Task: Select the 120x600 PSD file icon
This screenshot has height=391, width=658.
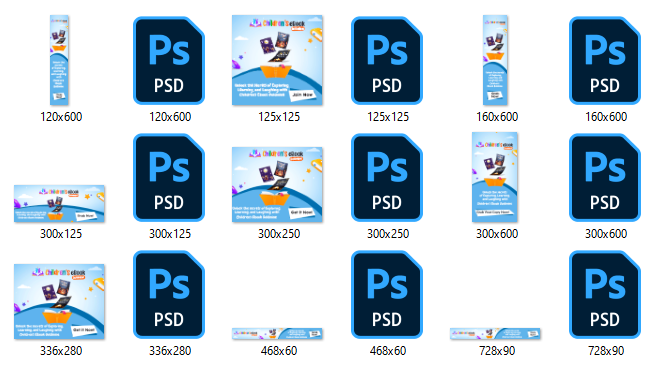Action: tap(169, 60)
